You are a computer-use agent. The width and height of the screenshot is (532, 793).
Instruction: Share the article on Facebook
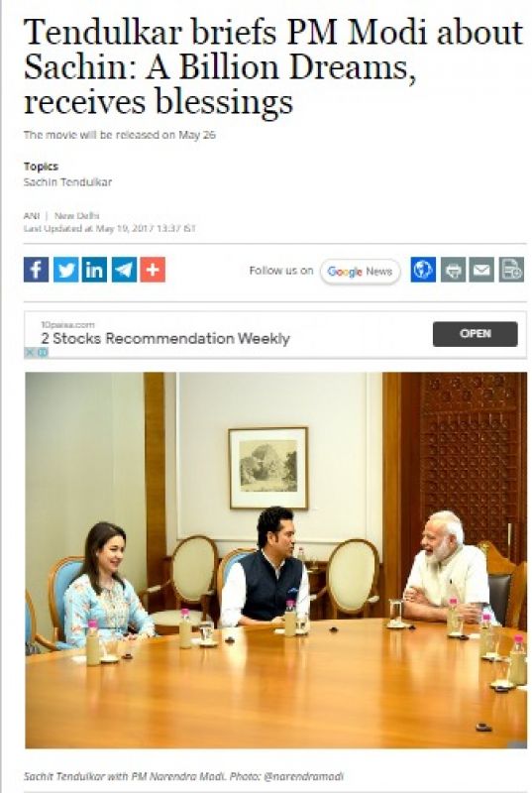[37, 270]
